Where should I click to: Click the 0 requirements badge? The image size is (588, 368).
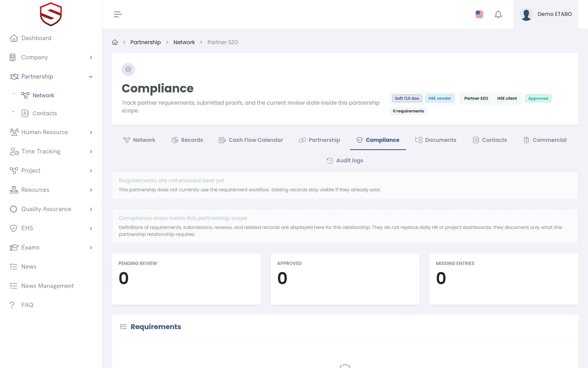408,111
